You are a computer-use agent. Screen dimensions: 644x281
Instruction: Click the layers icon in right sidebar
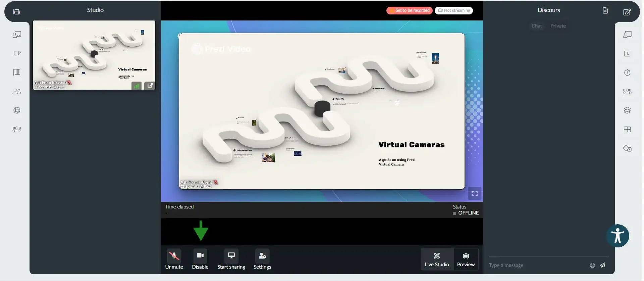tap(627, 110)
